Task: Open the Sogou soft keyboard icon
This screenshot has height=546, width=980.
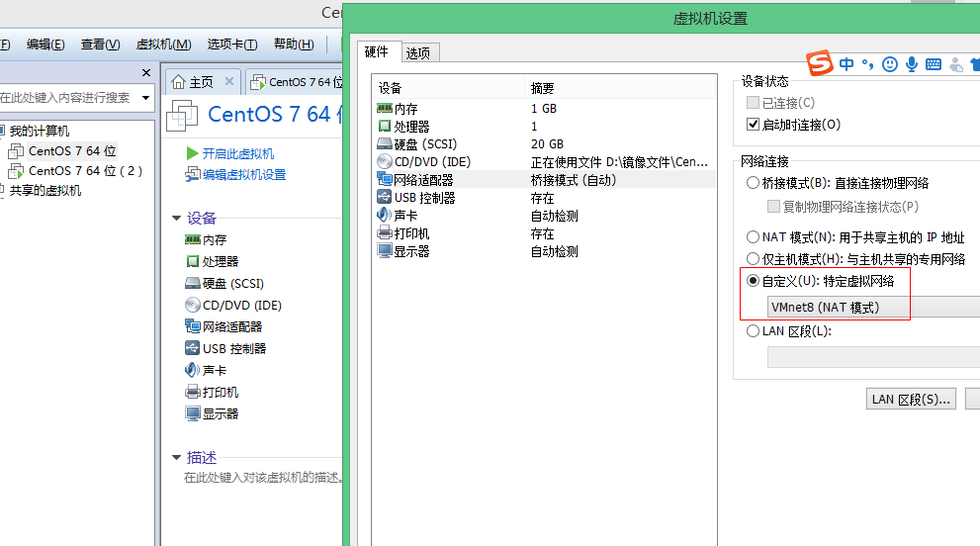Action: tap(934, 63)
